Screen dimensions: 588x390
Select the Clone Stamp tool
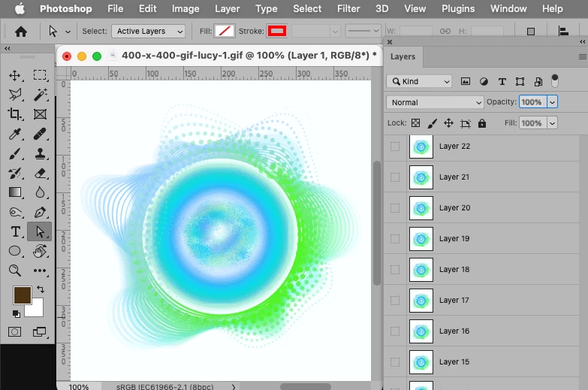(x=40, y=153)
